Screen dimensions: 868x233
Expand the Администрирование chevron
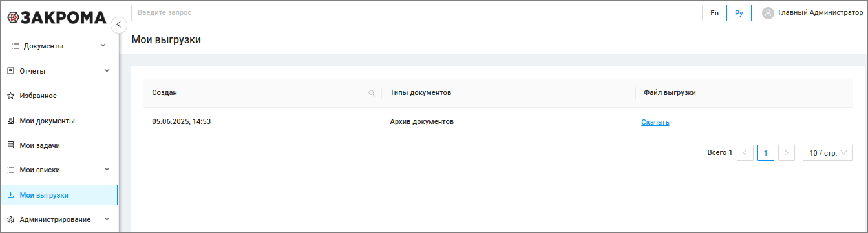107,219
